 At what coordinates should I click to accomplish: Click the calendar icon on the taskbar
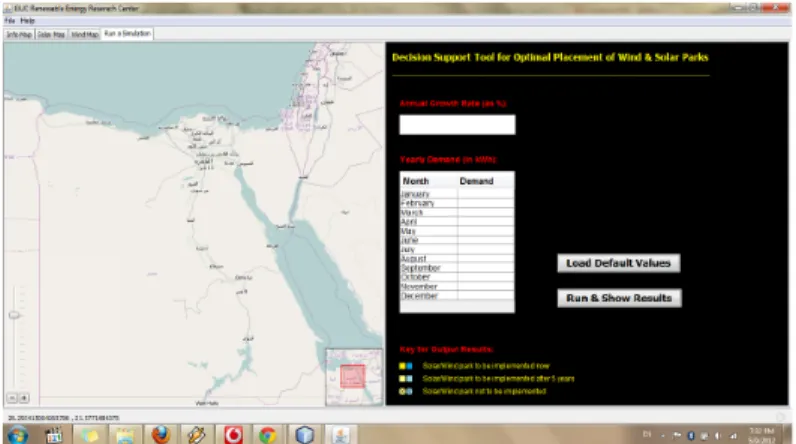coord(54,435)
